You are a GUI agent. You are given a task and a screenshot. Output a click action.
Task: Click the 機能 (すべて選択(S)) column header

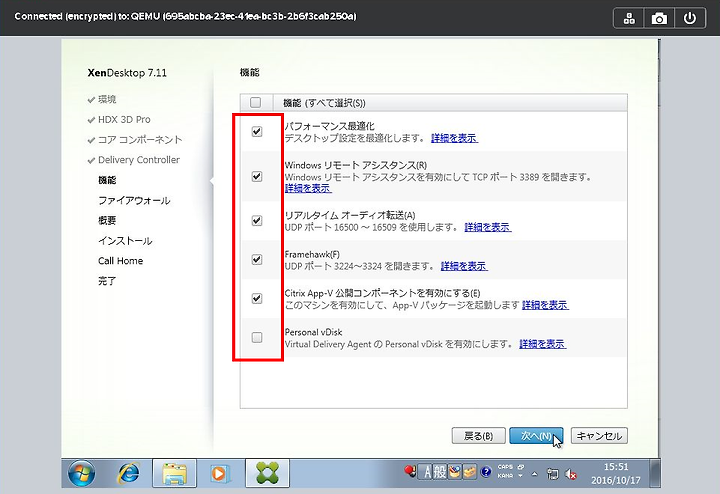click(324, 103)
